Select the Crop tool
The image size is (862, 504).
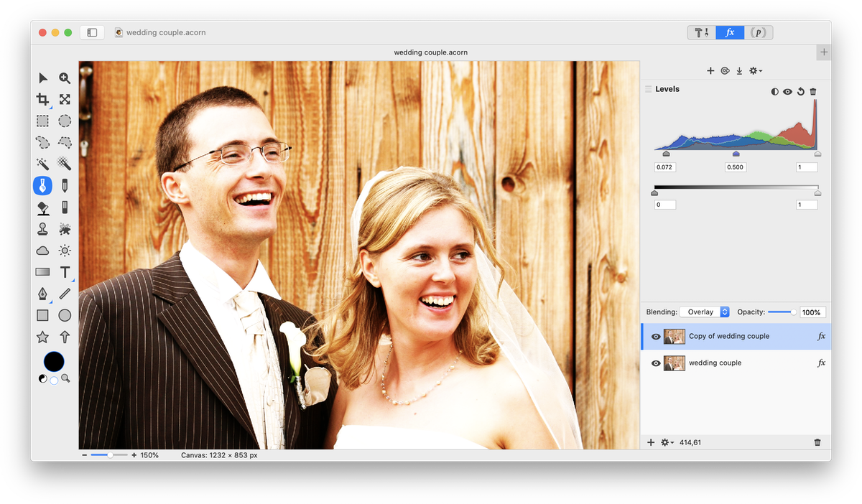coord(43,99)
